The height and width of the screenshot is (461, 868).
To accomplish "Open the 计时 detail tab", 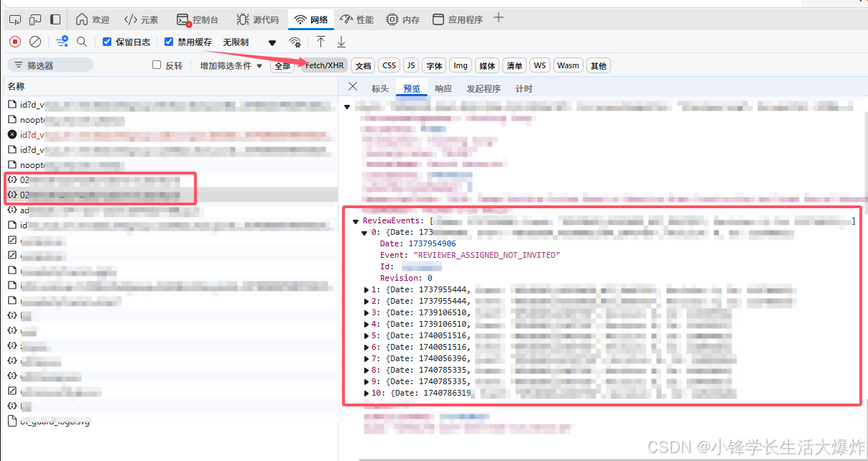I will 524,88.
